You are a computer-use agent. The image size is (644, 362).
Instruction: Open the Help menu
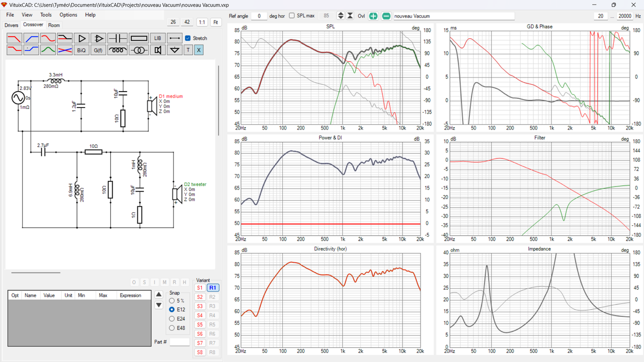coord(90,15)
